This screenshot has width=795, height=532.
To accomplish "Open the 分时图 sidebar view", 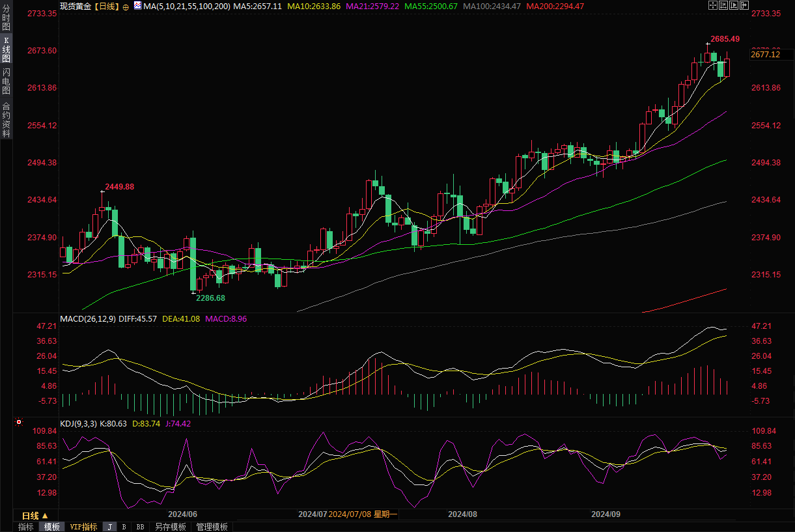I will [6, 18].
